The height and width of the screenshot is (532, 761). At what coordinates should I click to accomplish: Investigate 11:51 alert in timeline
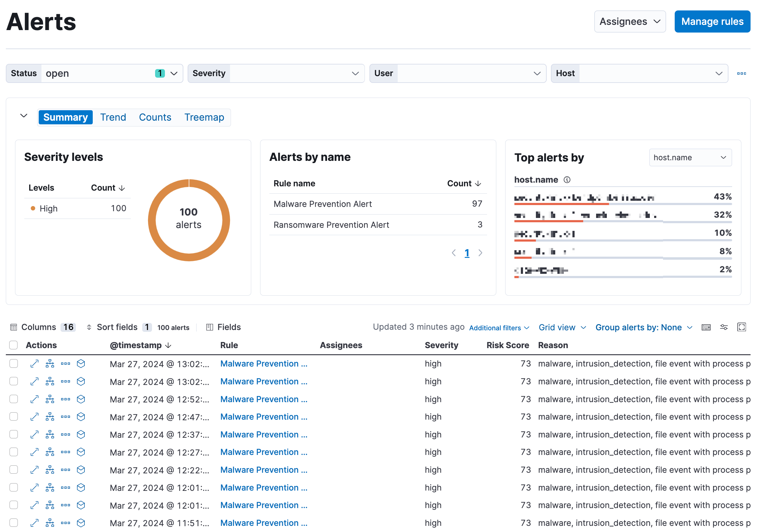click(81, 523)
